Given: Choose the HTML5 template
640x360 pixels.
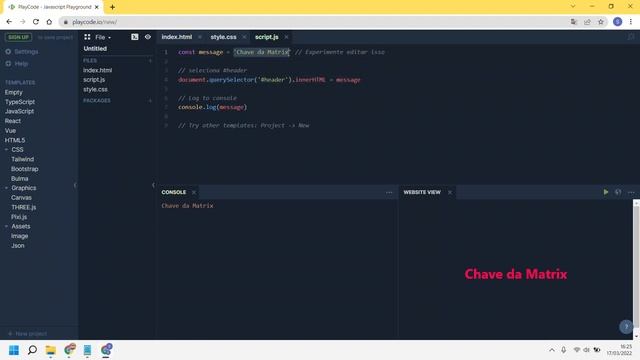Looking at the screenshot, I should (15, 140).
